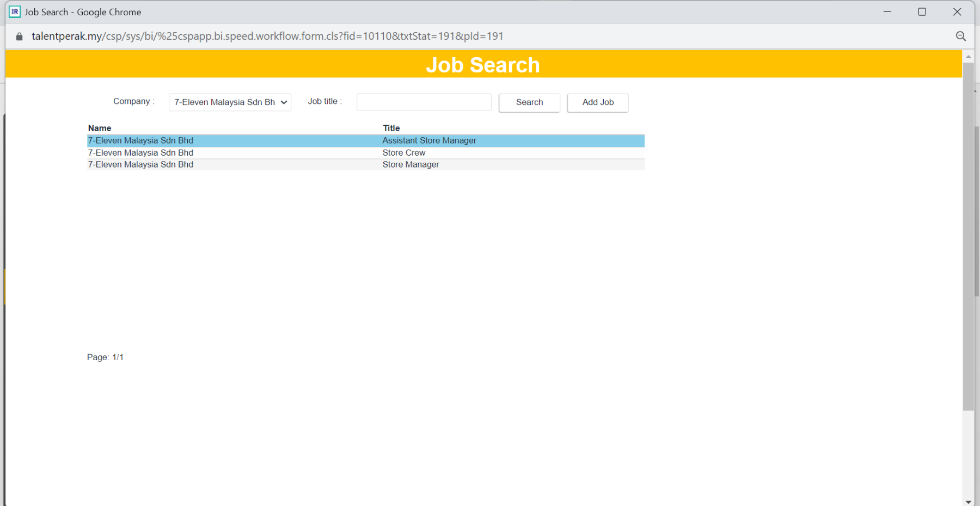
Task: Click the Page 1/1 indicator
Action: [x=105, y=357]
